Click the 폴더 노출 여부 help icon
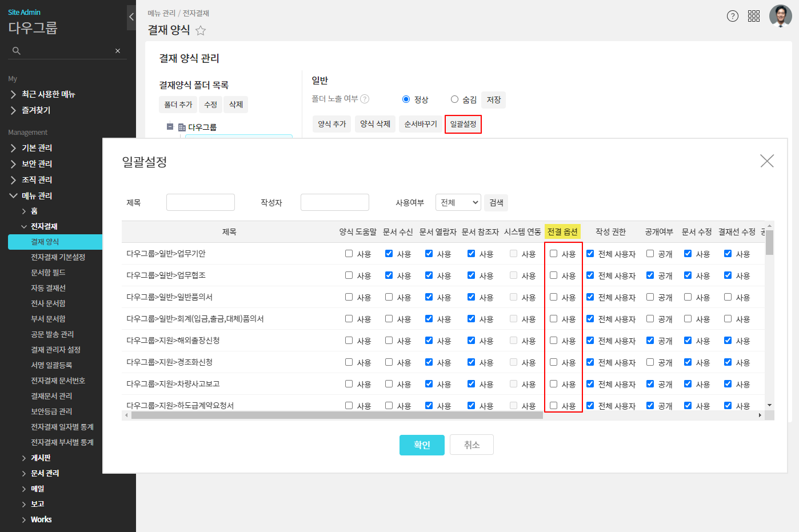Viewport: 799px width, 532px height. 365,99
